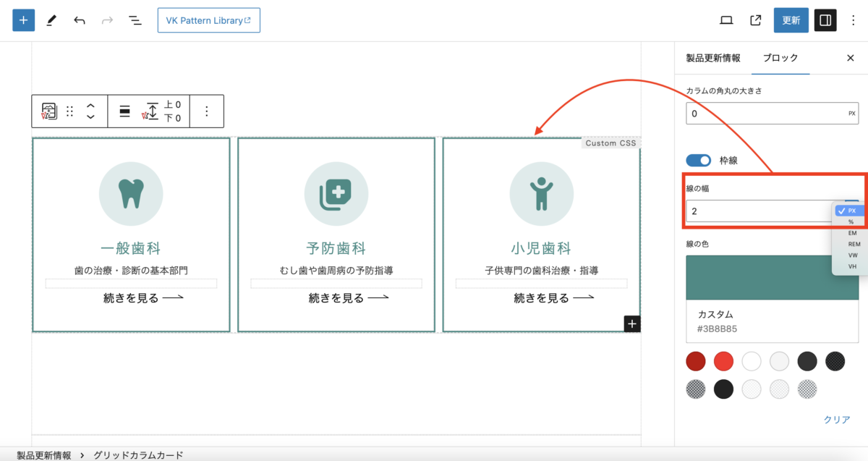
Task: Open the top and bottom margin setting
Action: coord(163,111)
